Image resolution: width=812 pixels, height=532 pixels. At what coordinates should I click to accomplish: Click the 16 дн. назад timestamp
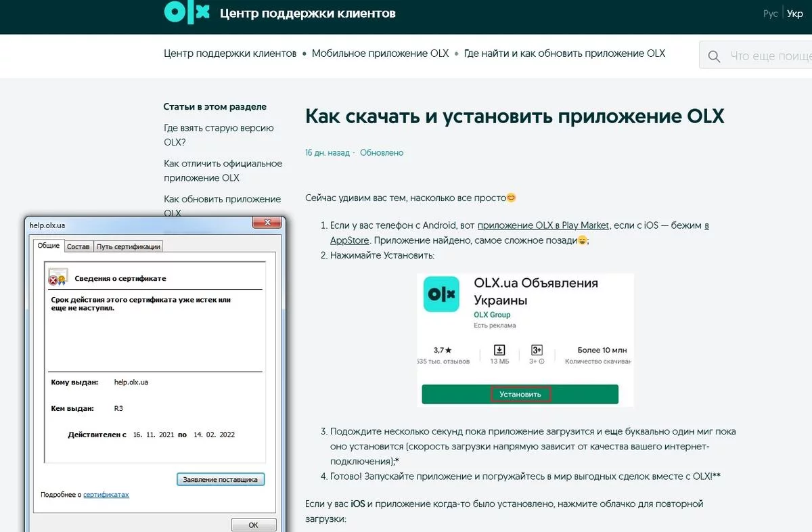pos(328,153)
